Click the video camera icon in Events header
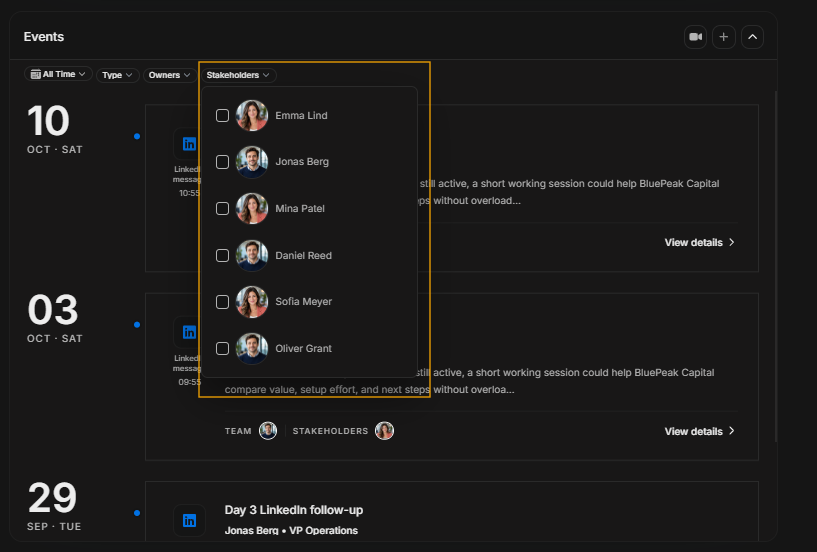The width and height of the screenshot is (817, 552). click(x=695, y=37)
